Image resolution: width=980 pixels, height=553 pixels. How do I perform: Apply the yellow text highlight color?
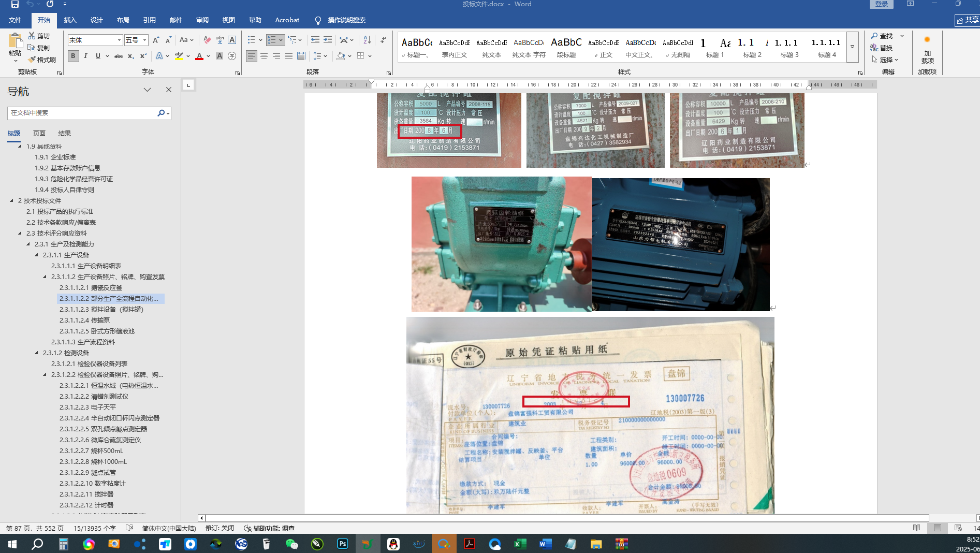point(179,56)
